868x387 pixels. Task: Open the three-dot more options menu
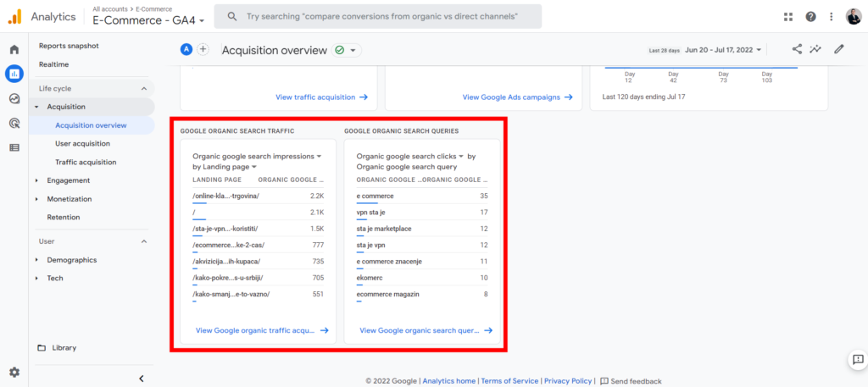(x=831, y=17)
